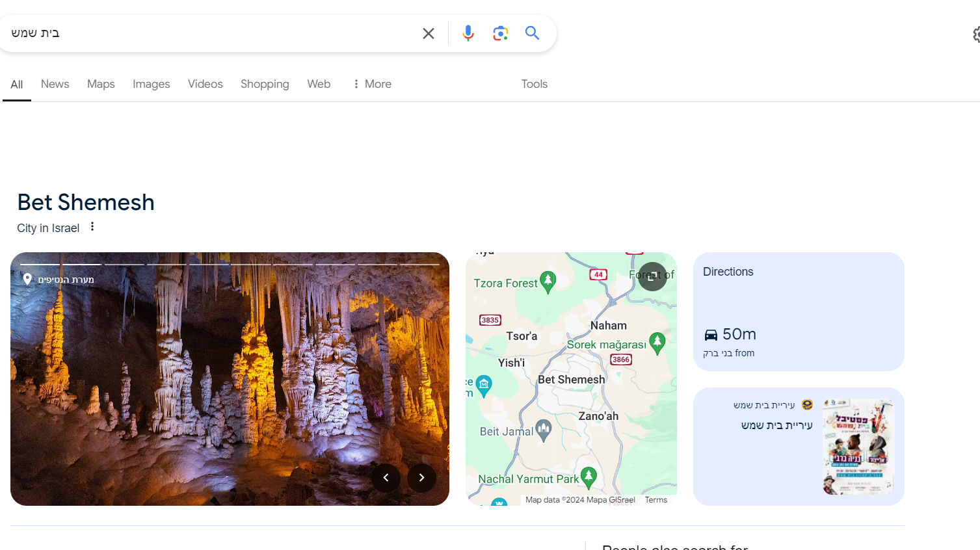The width and height of the screenshot is (980, 550).
Task: Click the blue search magnifier icon
Action: 532,33
